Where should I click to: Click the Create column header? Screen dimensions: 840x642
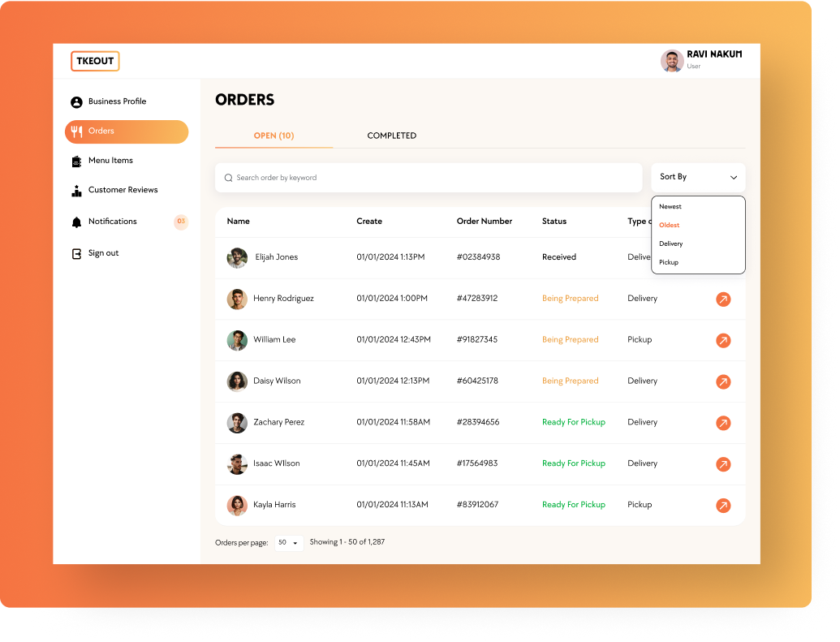pyautogui.click(x=369, y=222)
